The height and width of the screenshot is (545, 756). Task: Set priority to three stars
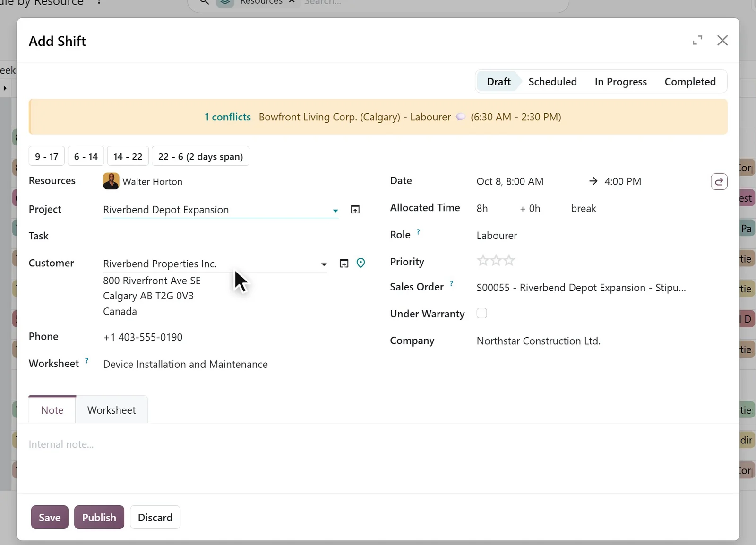click(509, 261)
